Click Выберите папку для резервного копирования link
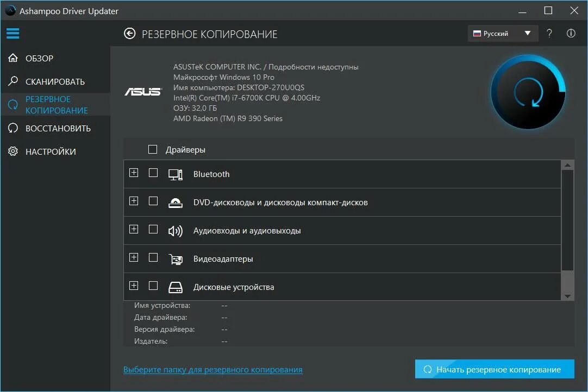588x392 pixels. [x=213, y=370]
